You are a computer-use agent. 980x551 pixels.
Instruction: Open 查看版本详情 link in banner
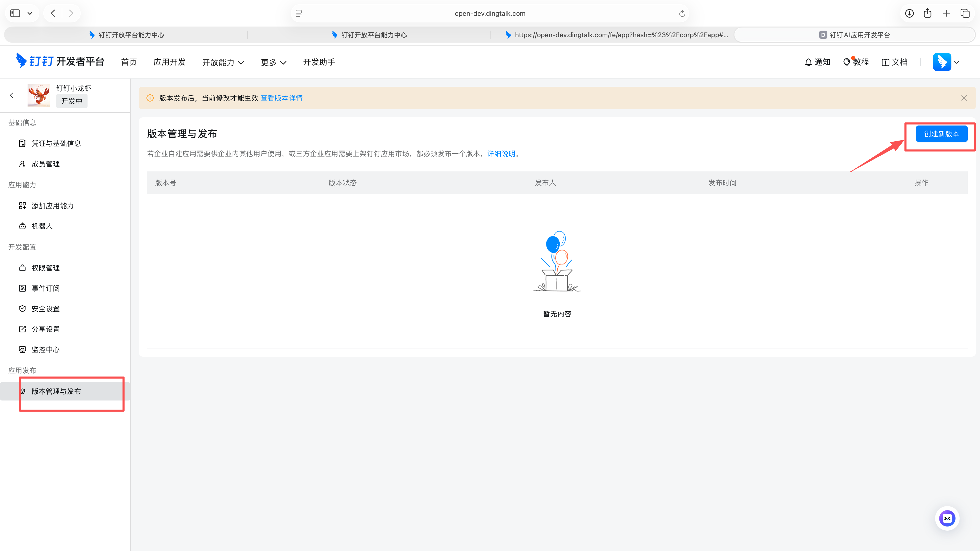pos(281,98)
